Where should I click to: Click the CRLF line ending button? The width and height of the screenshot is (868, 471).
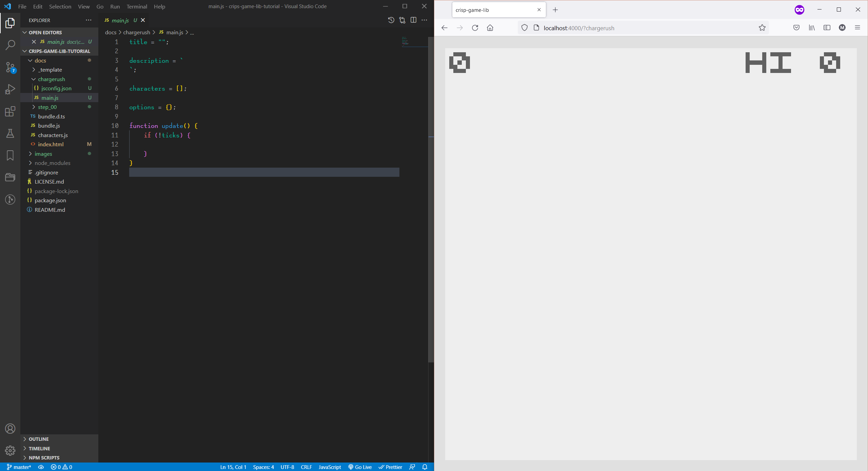pyautogui.click(x=306, y=467)
